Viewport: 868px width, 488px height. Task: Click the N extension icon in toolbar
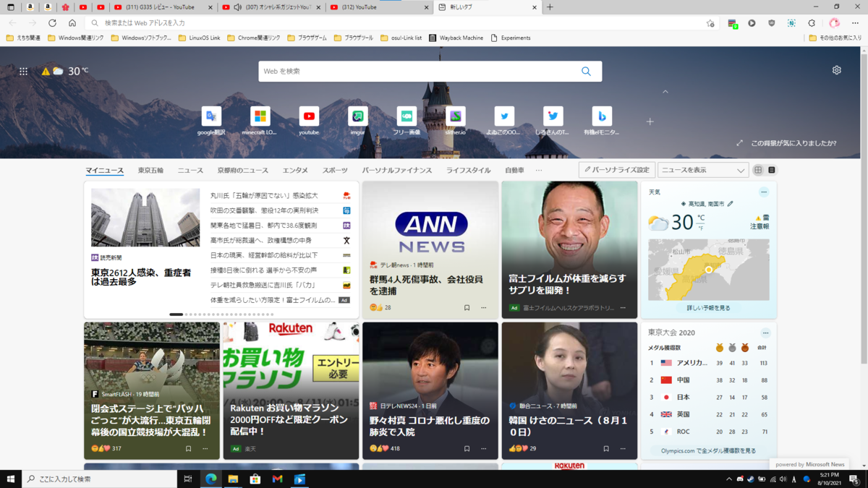point(791,23)
